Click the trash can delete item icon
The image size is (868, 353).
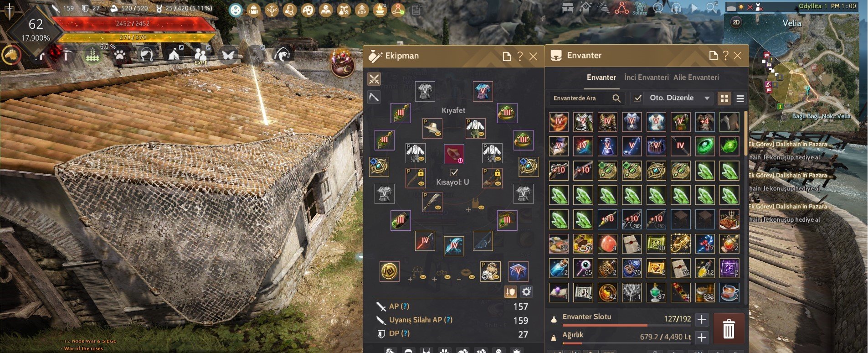point(728,329)
